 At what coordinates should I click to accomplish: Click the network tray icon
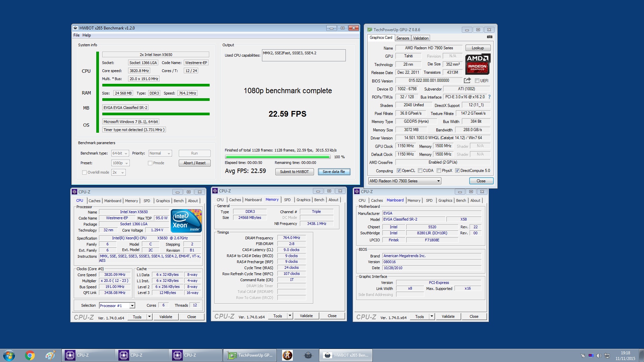click(607, 356)
